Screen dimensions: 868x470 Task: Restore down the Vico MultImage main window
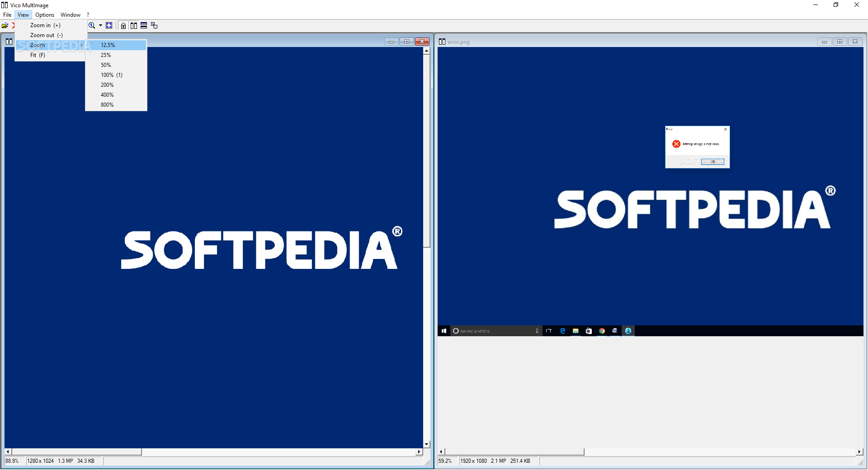coord(836,5)
